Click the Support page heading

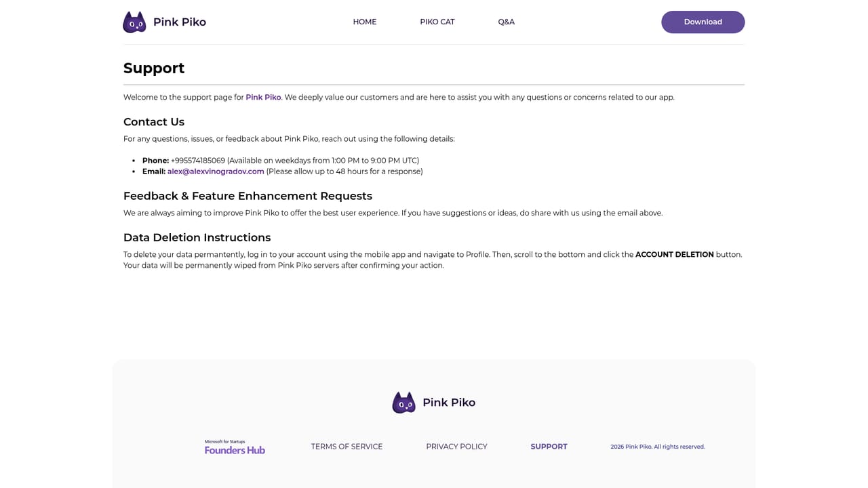click(154, 68)
